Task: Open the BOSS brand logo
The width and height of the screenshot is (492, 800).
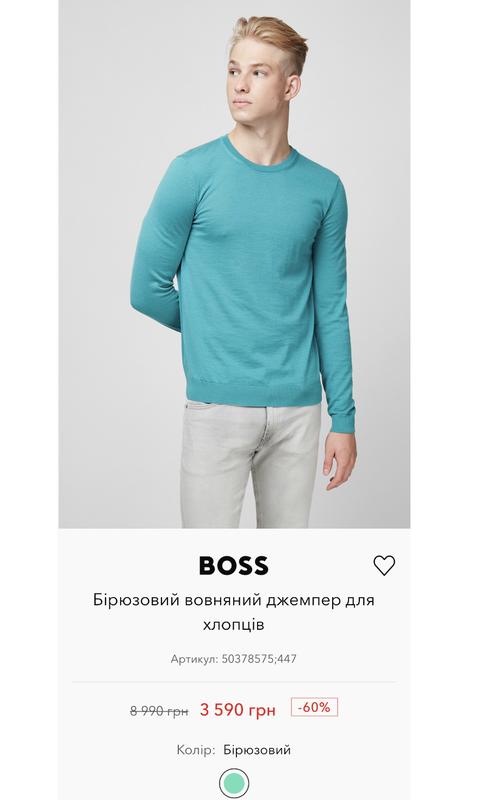Action: [x=234, y=565]
